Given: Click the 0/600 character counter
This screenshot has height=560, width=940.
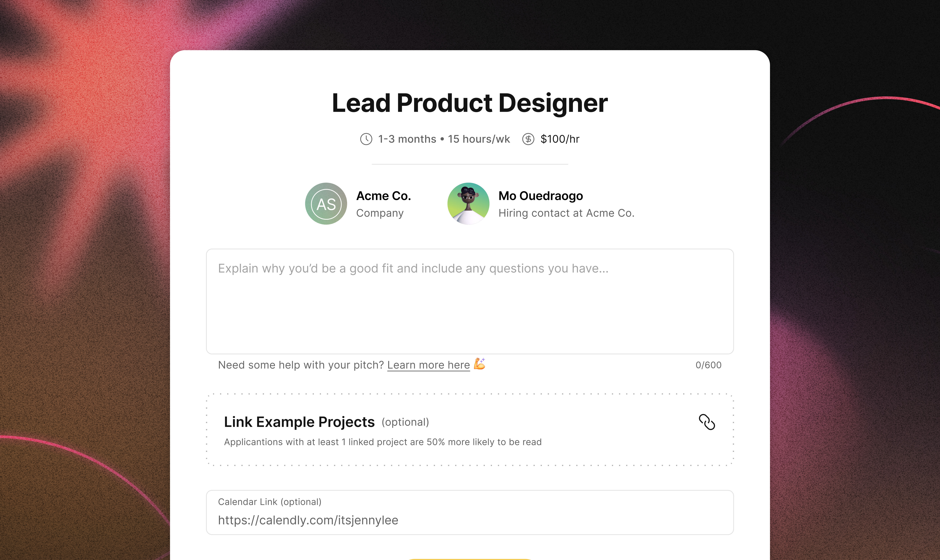Looking at the screenshot, I should click(708, 365).
